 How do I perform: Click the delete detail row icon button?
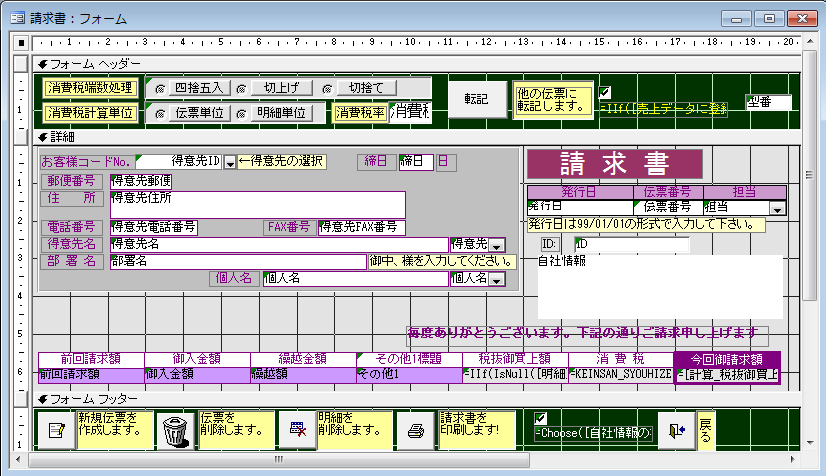click(298, 430)
